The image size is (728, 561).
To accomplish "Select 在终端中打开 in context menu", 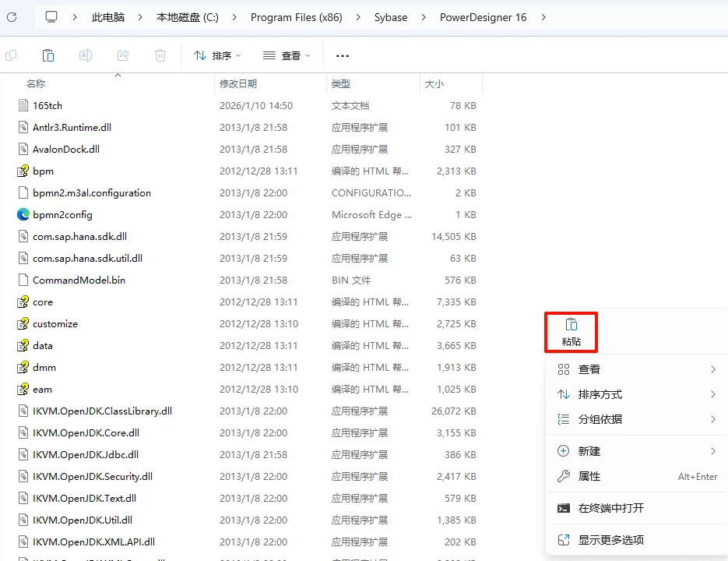I will (637, 508).
